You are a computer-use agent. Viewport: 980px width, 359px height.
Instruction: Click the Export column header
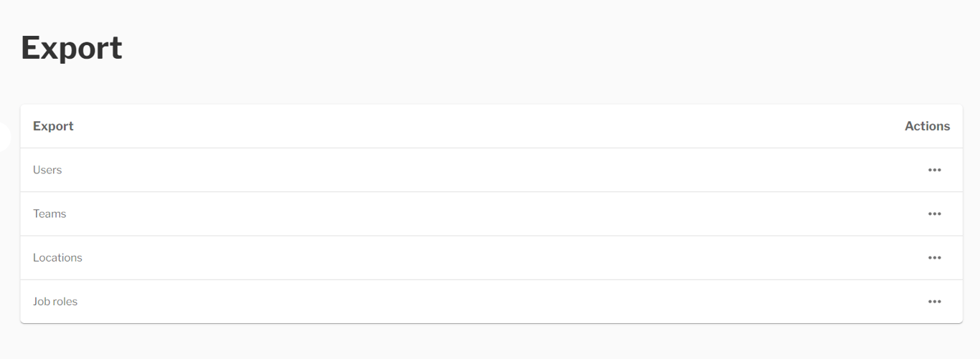tap(53, 126)
